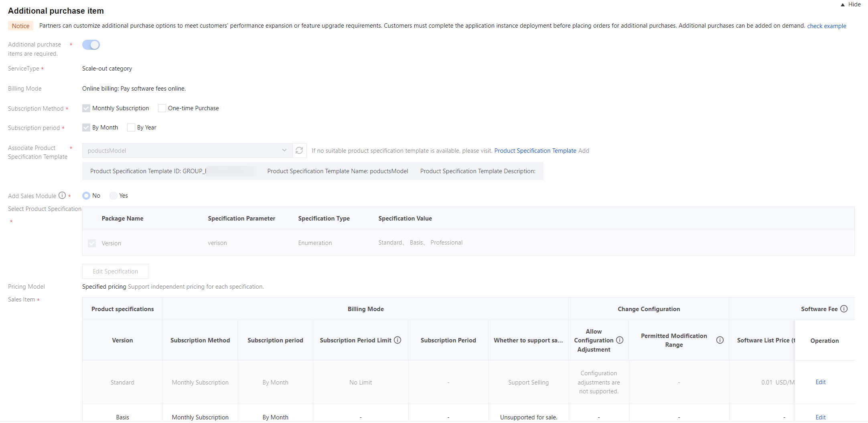This screenshot has width=868, height=423.
Task: Click info icon next to Add Sales Module
Action: (62, 196)
